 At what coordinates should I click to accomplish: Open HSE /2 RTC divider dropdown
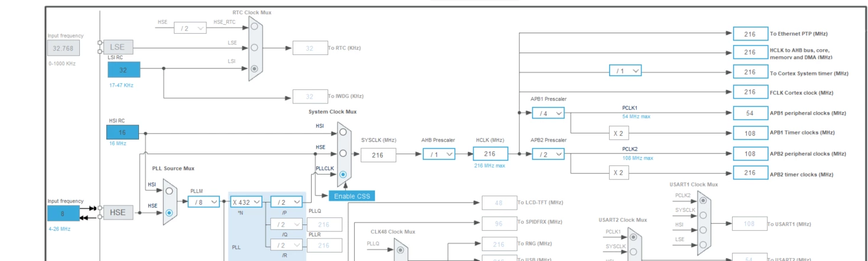tap(190, 28)
